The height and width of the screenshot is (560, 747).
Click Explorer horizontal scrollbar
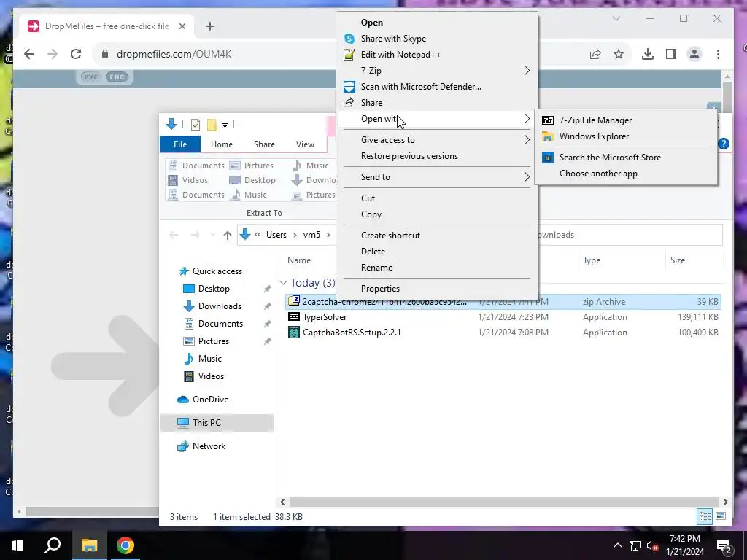pyautogui.click(x=503, y=502)
